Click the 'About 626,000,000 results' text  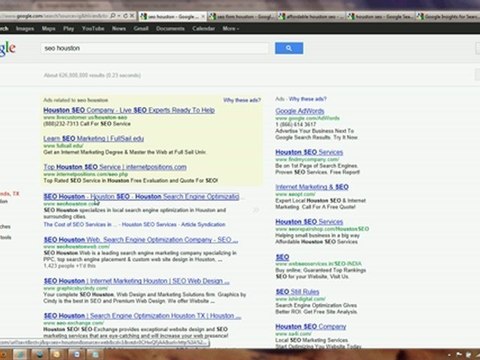point(92,75)
